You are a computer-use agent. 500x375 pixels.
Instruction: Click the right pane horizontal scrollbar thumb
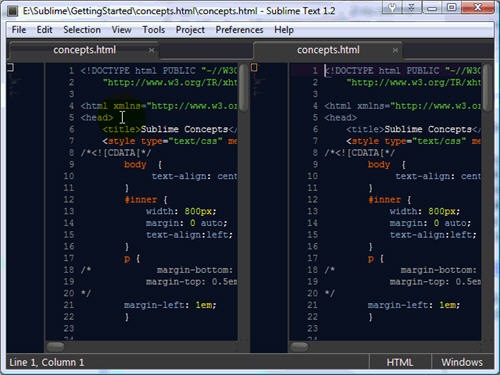point(299,347)
